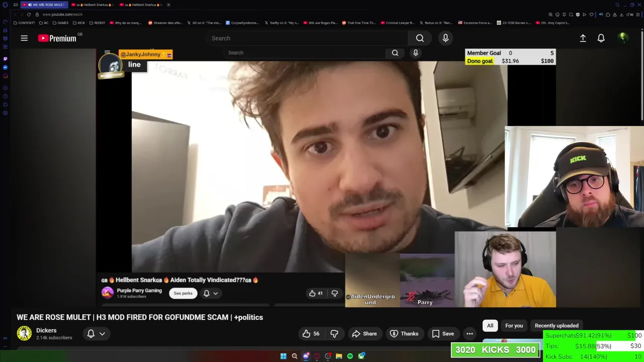Open a new browser tab with plus
644x362 pixels.
168,5
